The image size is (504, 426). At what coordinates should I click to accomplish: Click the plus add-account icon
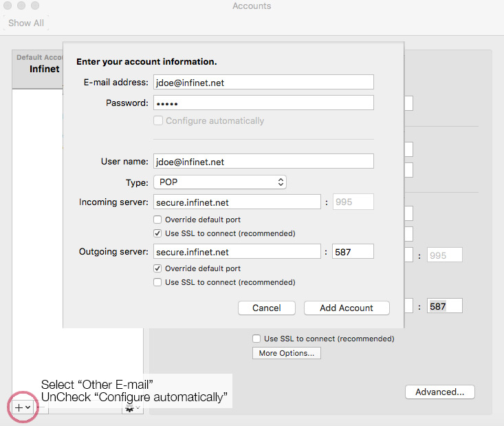tap(19, 407)
